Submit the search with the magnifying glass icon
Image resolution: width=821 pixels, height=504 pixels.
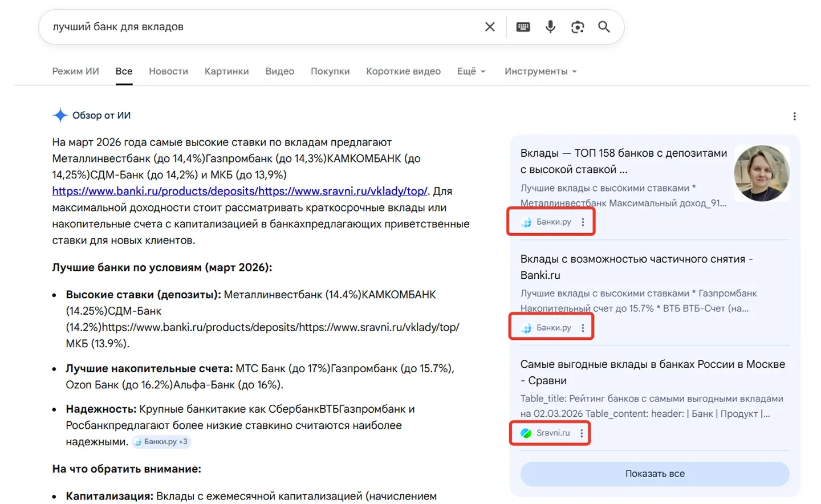[604, 27]
